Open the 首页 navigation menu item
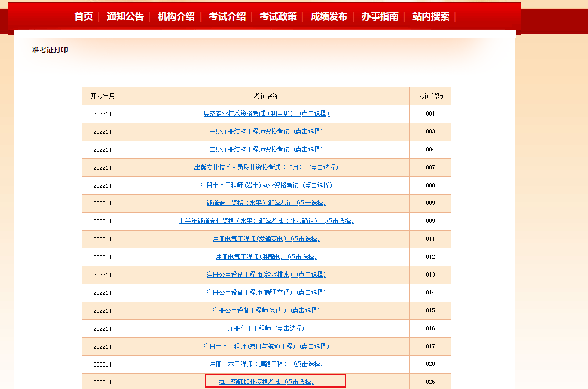This screenshot has width=588, height=389. (x=83, y=16)
